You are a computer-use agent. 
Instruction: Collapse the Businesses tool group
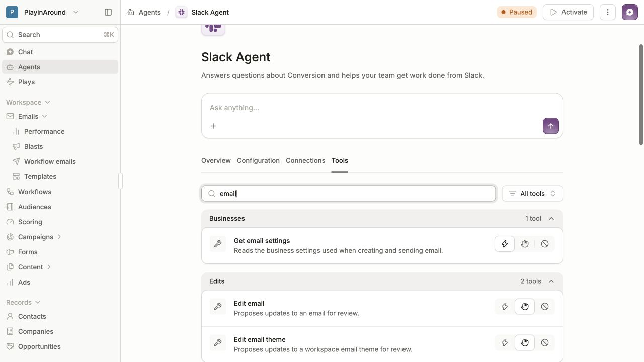pyautogui.click(x=551, y=218)
